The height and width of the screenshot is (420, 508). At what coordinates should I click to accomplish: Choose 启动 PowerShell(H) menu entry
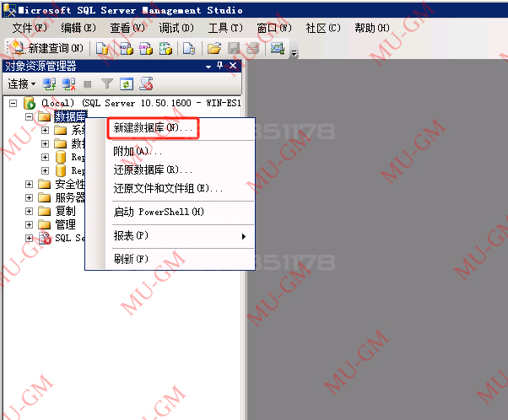[x=159, y=212]
